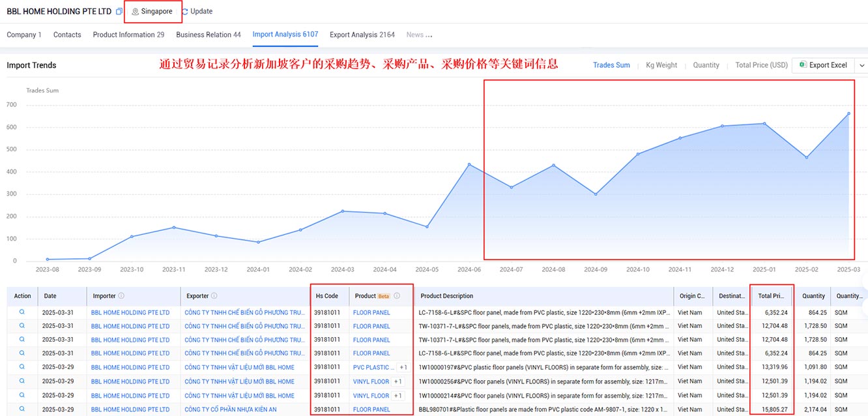Select the 2023-11 chart data point
The image size is (868, 416).
click(x=174, y=227)
